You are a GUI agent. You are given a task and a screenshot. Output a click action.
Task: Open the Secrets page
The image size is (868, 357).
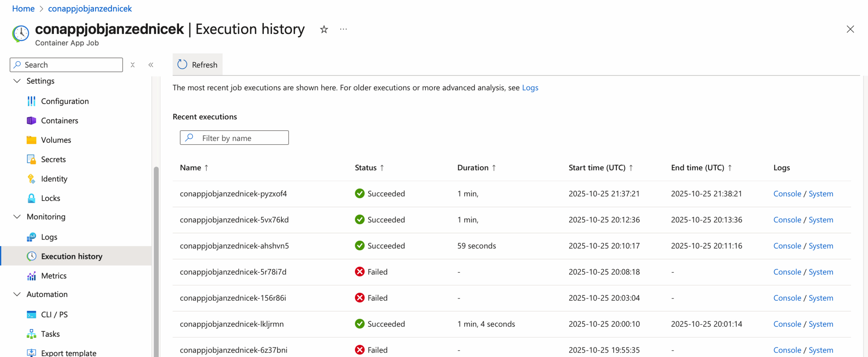point(53,159)
